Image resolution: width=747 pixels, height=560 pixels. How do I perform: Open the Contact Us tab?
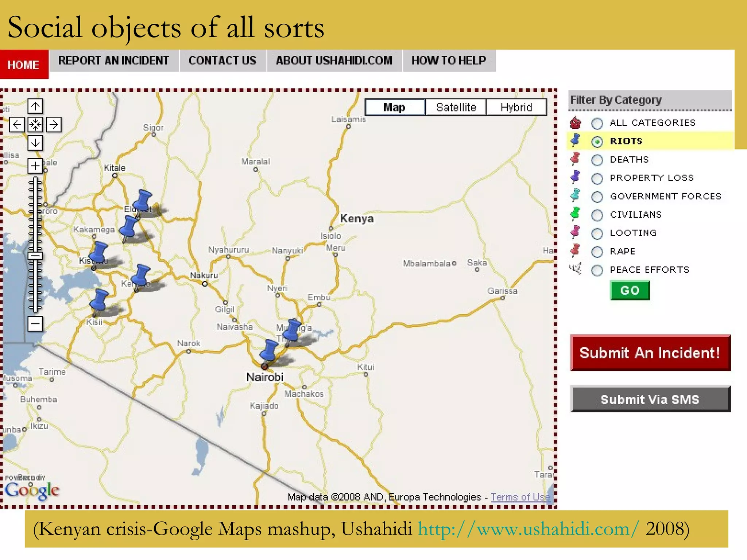tap(222, 61)
